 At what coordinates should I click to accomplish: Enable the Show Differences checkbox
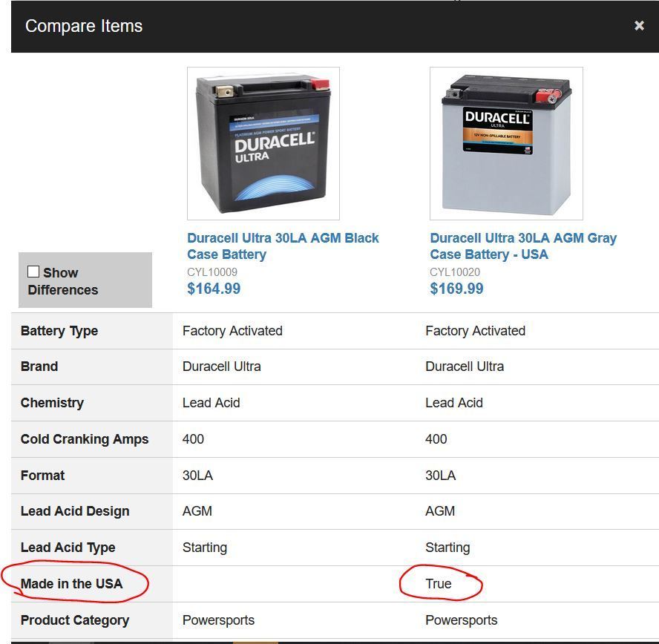33,272
